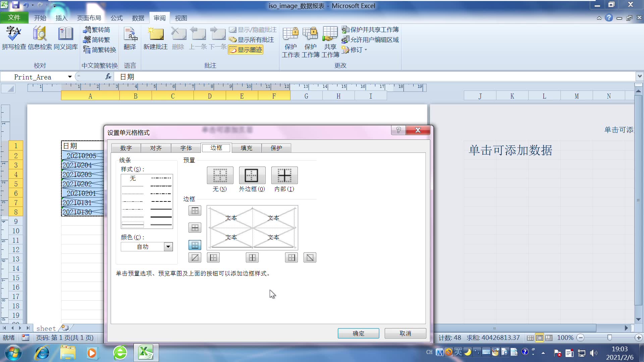Click the diagonal-up border button
The width and height of the screenshot is (644, 362).
point(195,257)
